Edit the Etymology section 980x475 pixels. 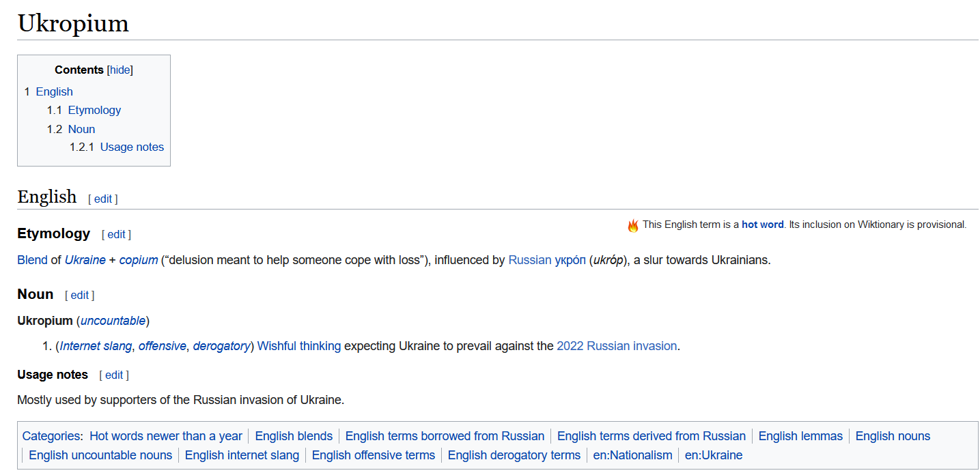[x=117, y=234]
